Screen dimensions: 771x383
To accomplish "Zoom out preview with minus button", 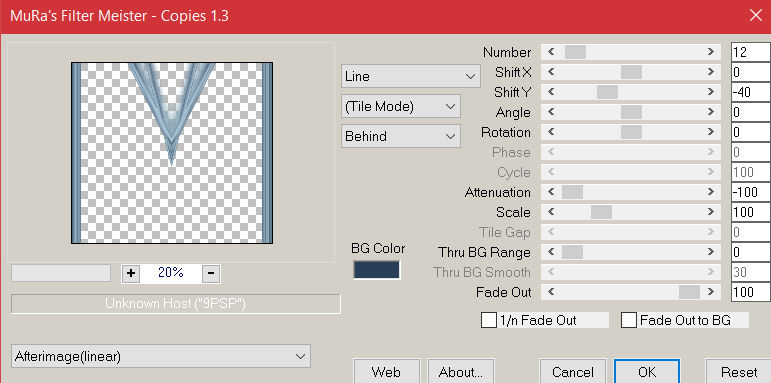I will (x=211, y=273).
